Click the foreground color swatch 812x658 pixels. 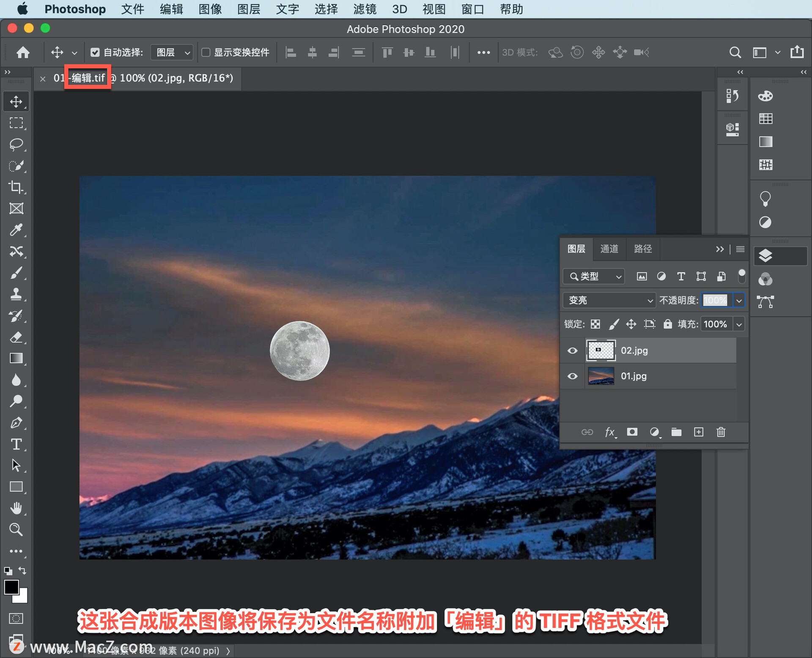11,587
